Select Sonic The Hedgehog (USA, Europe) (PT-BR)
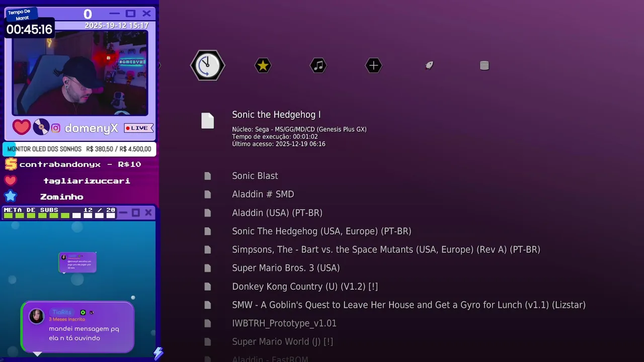Viewport: 644px width, 362px height. [321, 231]
